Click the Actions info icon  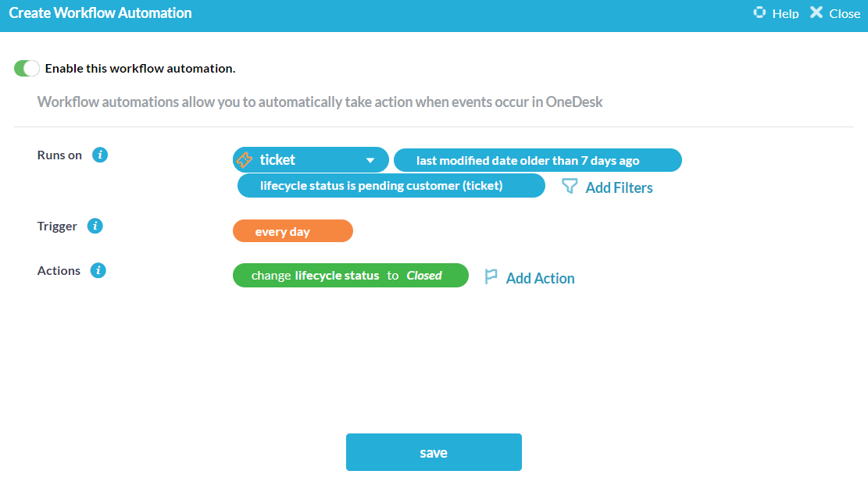[98, 271]
